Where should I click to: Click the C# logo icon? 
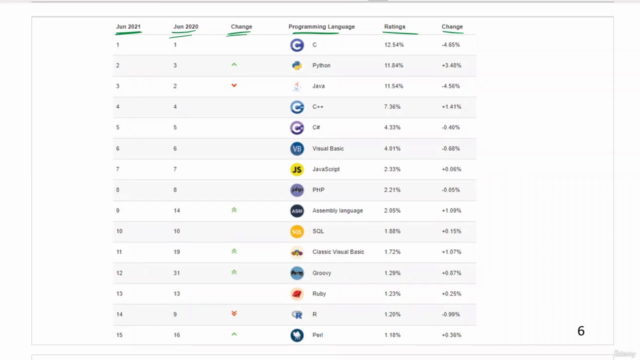(x=297, y=128)
